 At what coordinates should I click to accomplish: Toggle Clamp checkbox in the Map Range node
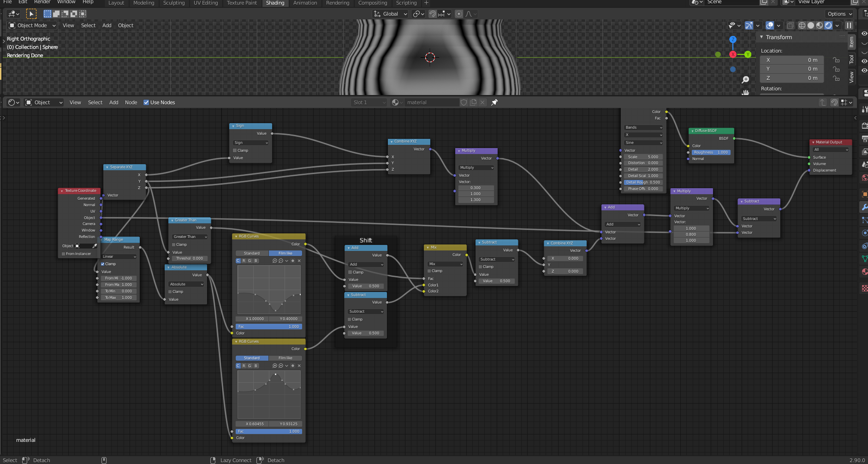tap(103, 264)
